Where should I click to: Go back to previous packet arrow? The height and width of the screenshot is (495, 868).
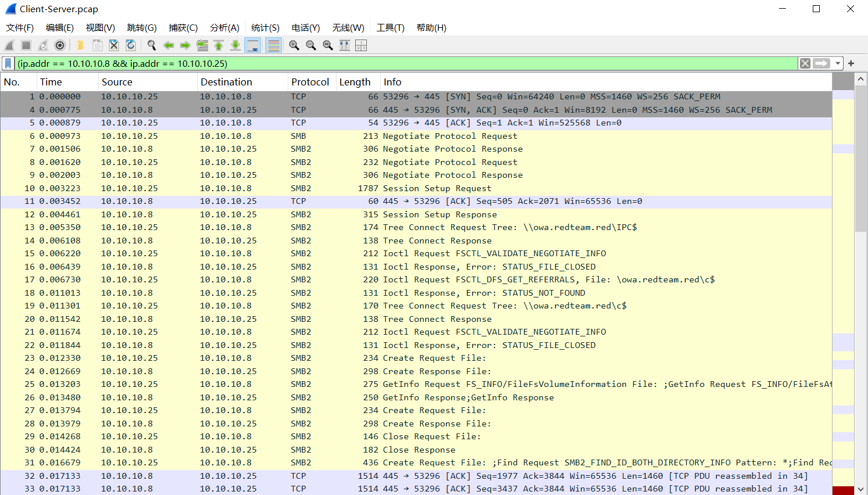(169, 45)
